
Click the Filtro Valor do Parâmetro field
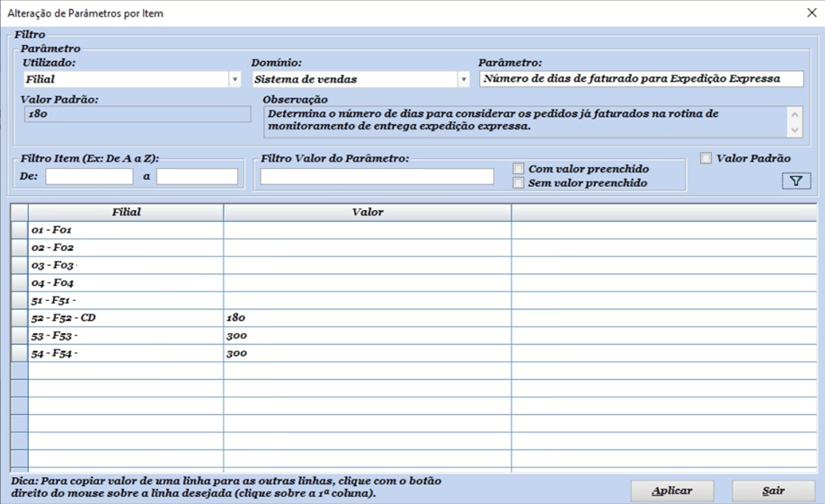click(377, 176)
